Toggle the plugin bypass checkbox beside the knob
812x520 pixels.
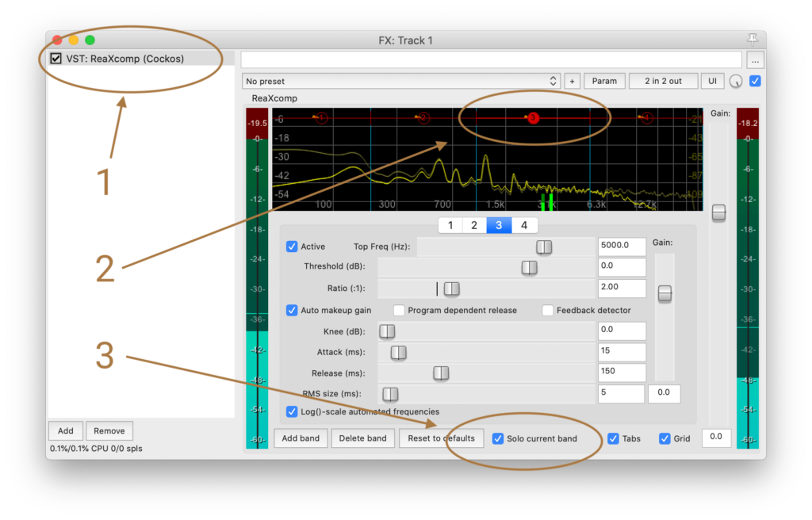pyautogui.click(x=755, y=82)
